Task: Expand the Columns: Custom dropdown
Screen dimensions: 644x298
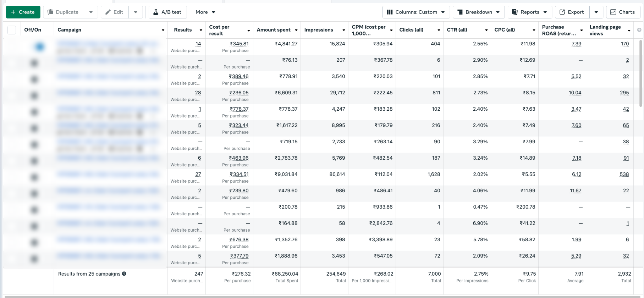Action: 416,12
